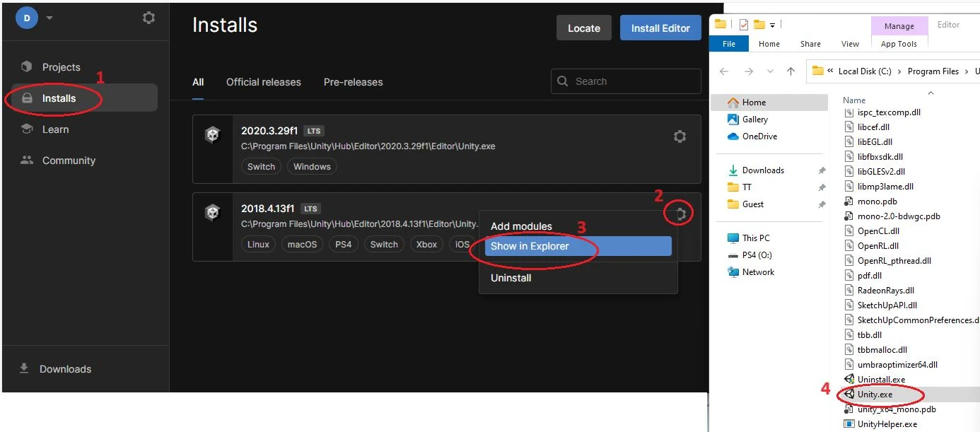Click the Linux module tag
The width and height of the screenshot is (980, 432).
click(x=258, y=245)
